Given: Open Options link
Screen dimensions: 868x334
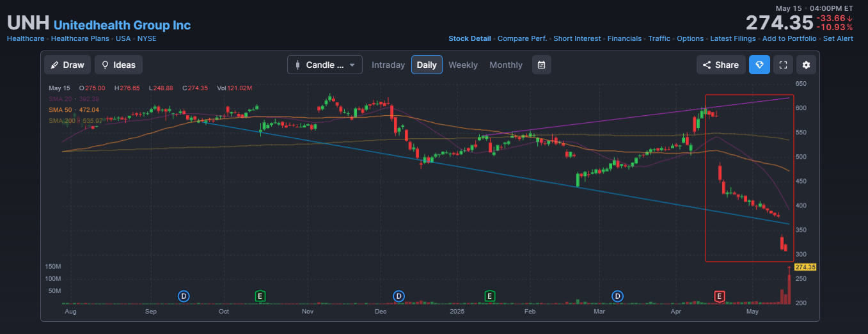Looking at the screenshot, I should pos(690,38).
